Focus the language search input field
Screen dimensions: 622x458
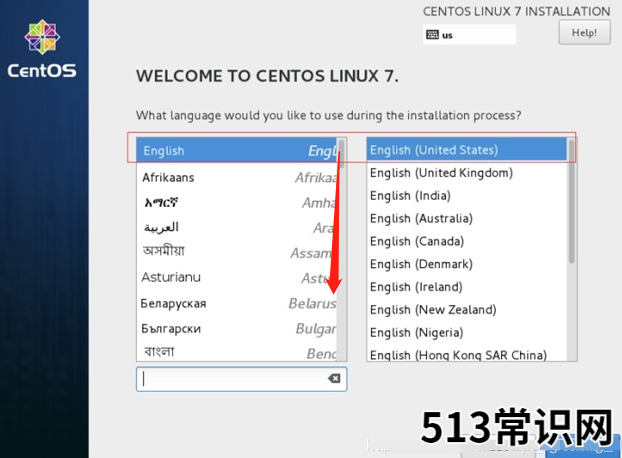point(241,379)
